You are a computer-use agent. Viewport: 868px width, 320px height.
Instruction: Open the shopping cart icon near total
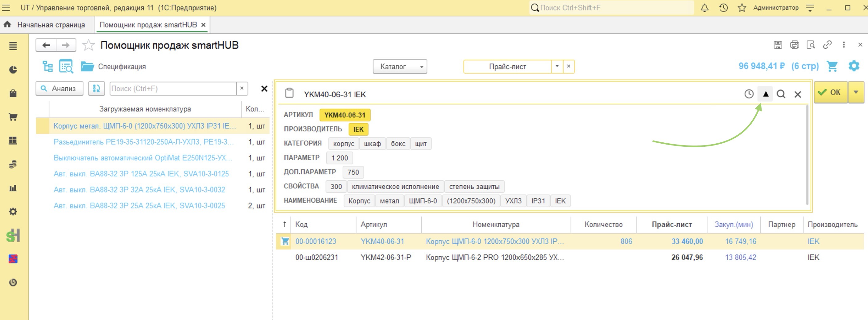tap(832, 66)
